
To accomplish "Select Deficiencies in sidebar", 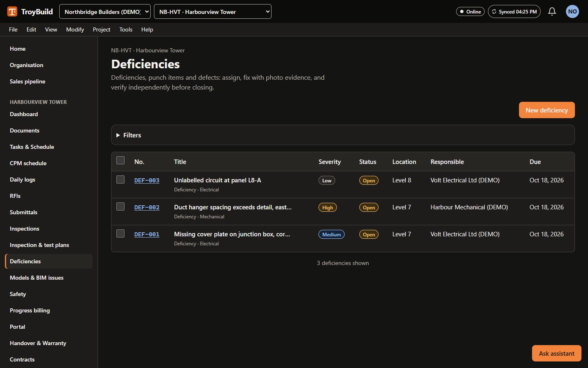I will click(49, 261).
